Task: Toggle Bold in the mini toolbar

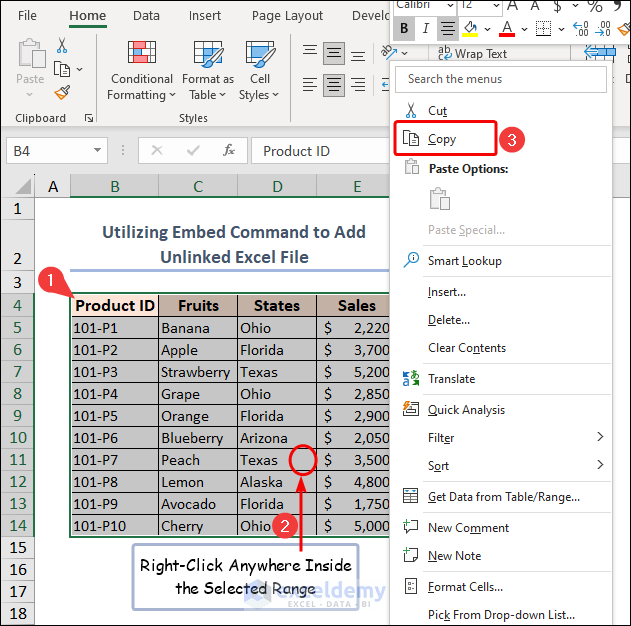Action: click(x=404, y=29)
